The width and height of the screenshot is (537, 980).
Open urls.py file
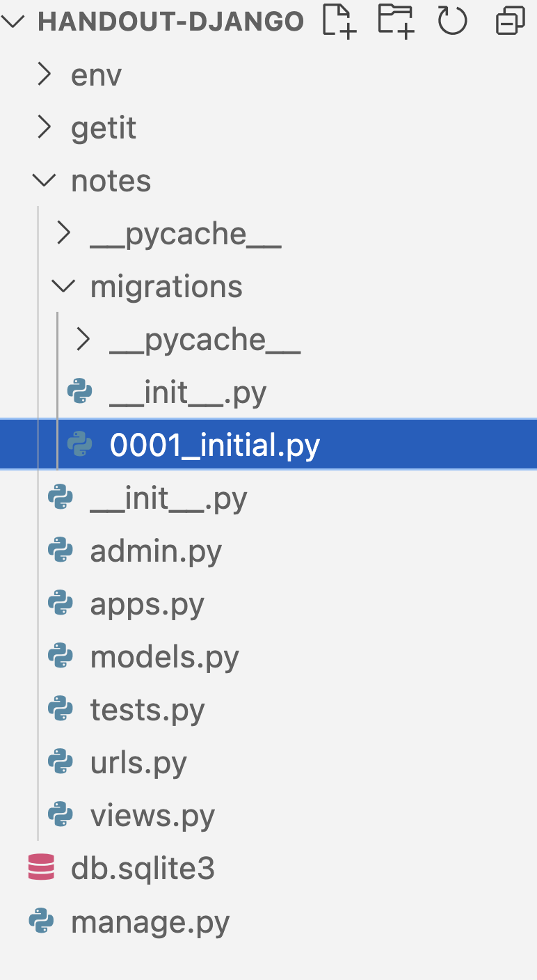point(138,762)
